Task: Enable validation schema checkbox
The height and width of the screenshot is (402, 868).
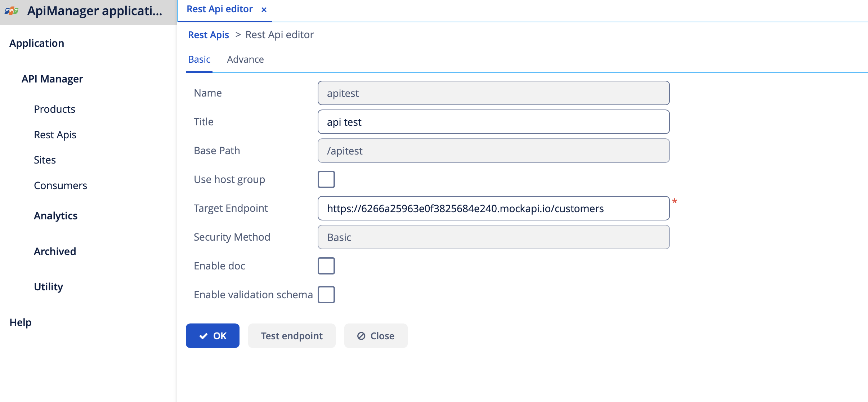Action: 326,294
